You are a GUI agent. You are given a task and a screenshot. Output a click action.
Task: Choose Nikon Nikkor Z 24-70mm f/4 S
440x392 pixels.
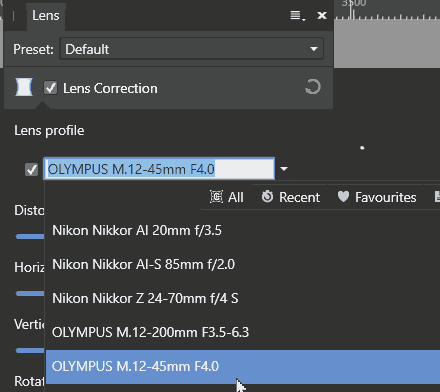[243, 299]
